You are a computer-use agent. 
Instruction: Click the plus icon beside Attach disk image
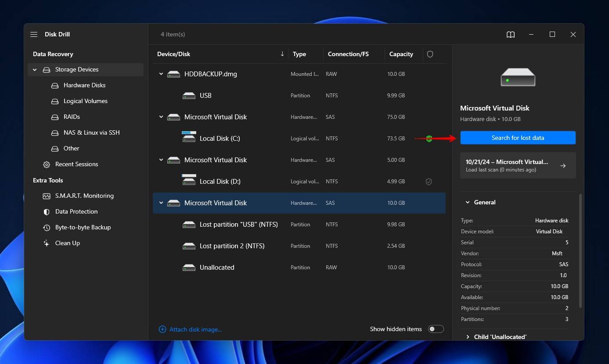[x=162, y=329]
